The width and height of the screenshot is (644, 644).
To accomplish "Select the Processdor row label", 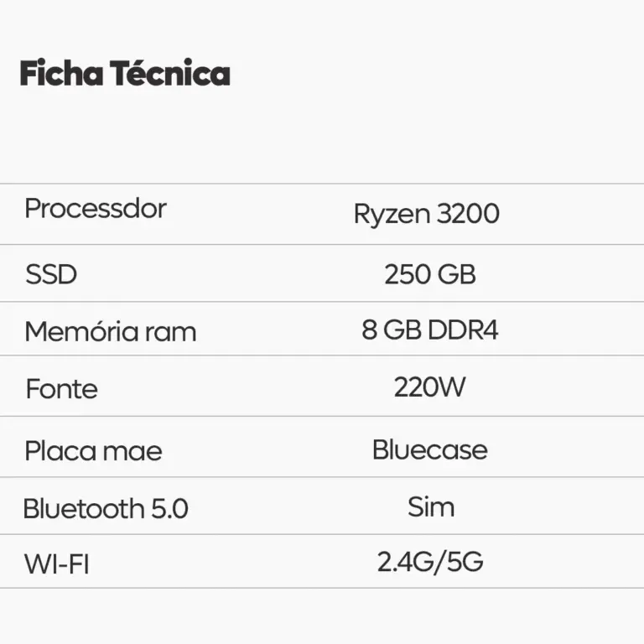I will tap(96, 209).
